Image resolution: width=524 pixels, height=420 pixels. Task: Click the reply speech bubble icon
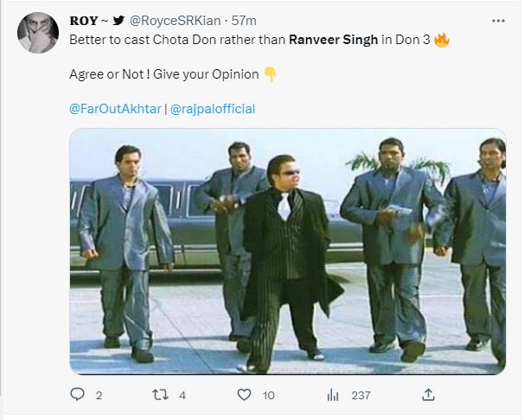(77, 395)
